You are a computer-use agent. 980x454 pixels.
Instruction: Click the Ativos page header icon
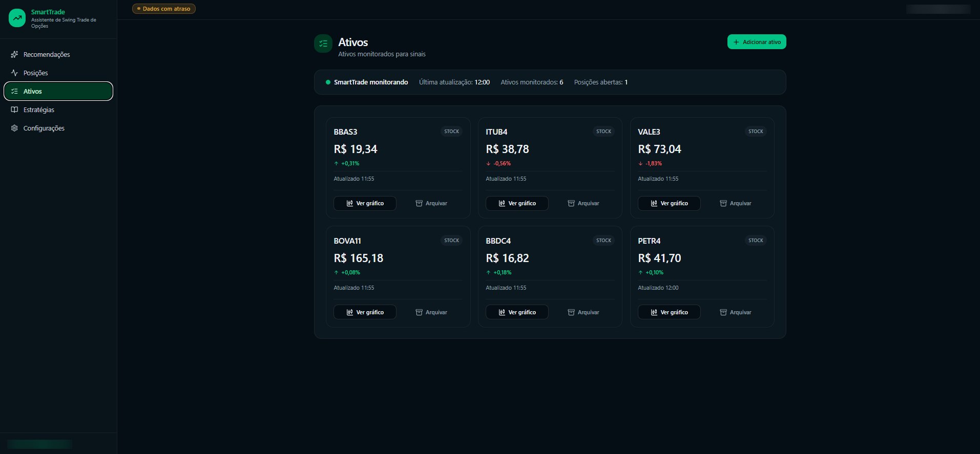tap(323, 44)
